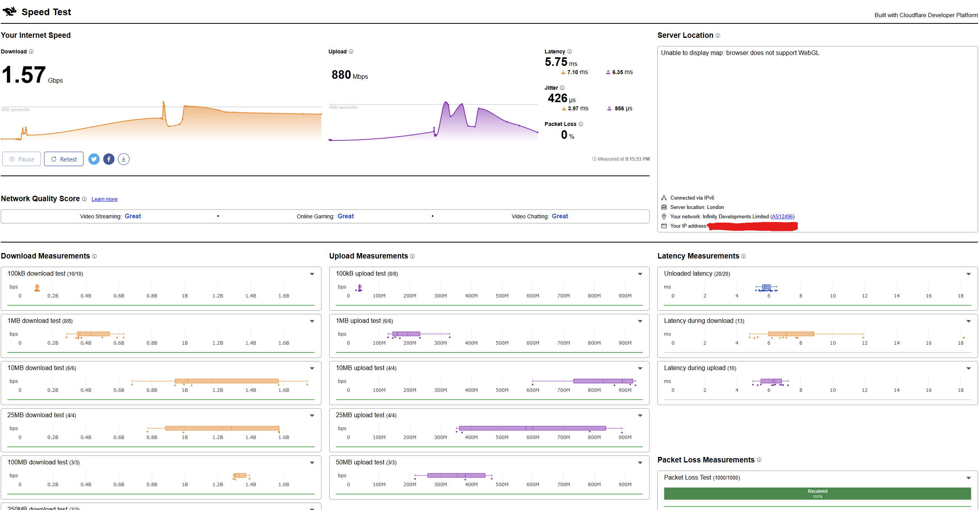Screen dimensions: 980x510
Task: Click the 3.97 ms download jitter value
Action: 578,108
